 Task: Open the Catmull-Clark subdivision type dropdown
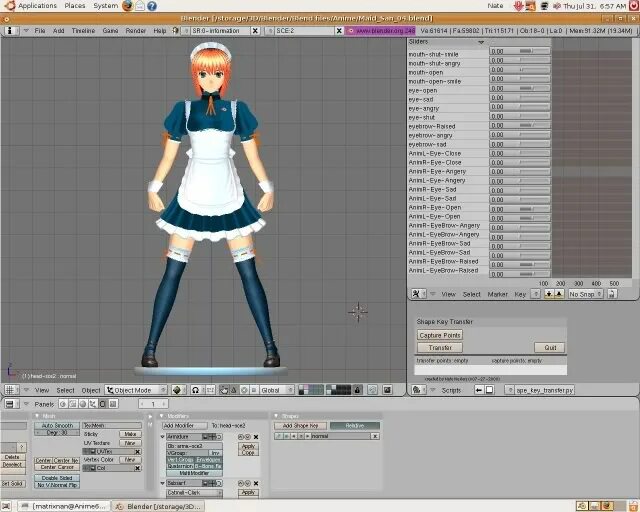tap(195, 493)
